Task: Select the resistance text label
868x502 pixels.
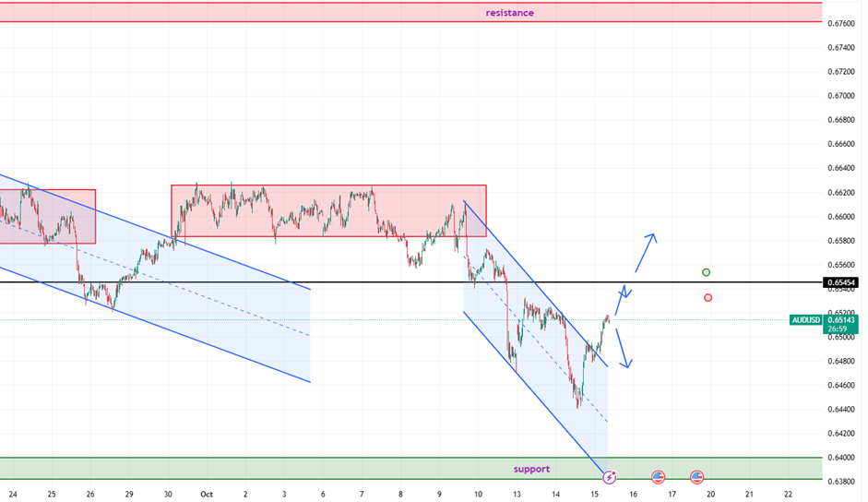Action: [510, 13]
